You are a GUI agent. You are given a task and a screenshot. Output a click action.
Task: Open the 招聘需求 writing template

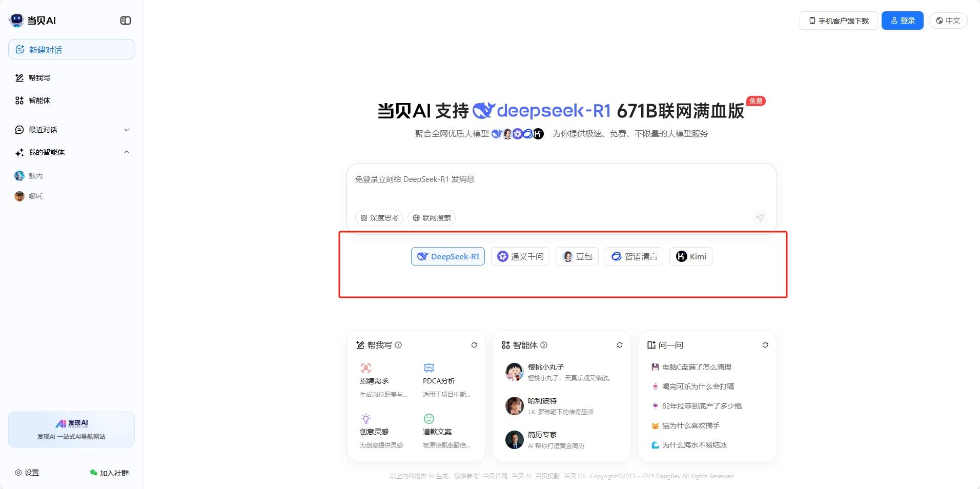point(384,381)
